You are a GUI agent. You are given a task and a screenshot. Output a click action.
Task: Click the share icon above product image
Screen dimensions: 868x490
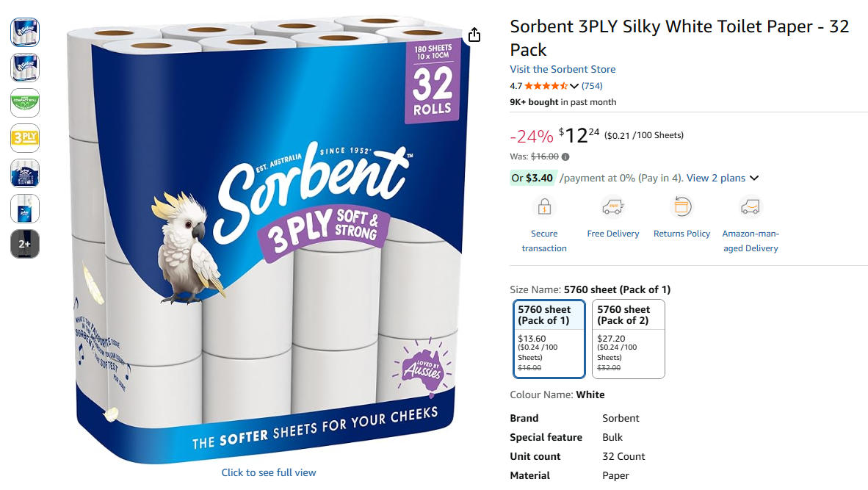pos(474,35)
